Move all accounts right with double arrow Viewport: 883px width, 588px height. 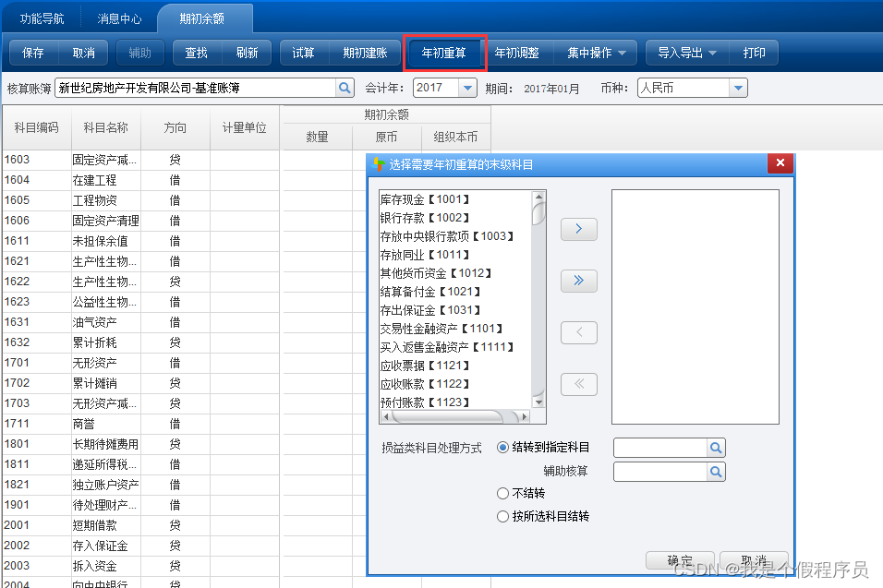pos(578,281)
